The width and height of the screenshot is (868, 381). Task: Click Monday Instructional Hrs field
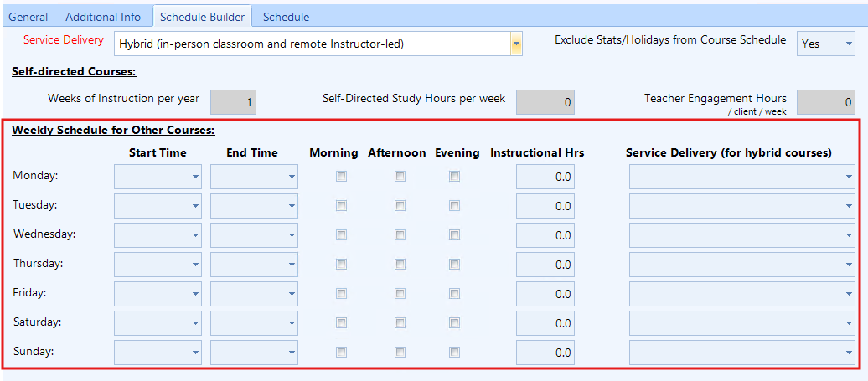coord(545,177)
